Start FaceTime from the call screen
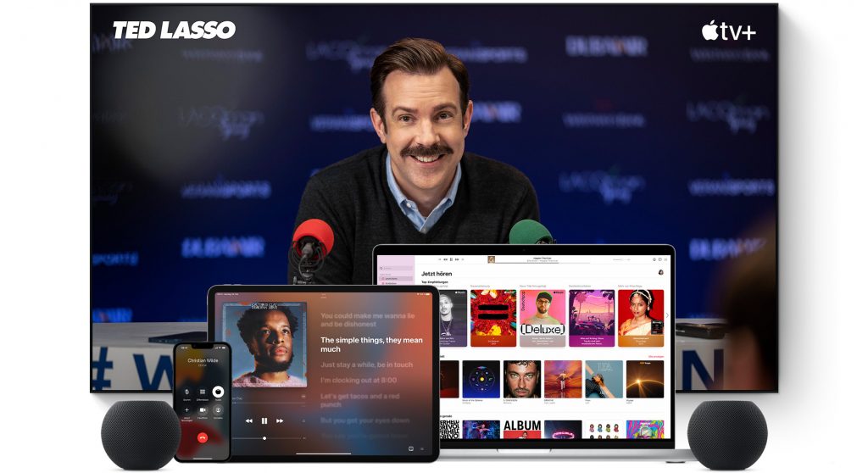This screenshot has height=473, width=868. click(x=202, y=409)
